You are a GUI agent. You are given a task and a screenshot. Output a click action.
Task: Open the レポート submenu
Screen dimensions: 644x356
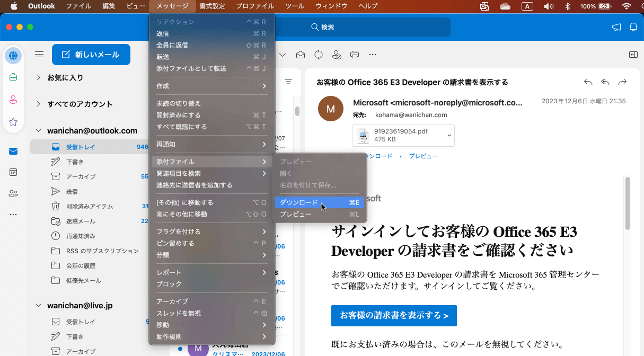[211, 272]
